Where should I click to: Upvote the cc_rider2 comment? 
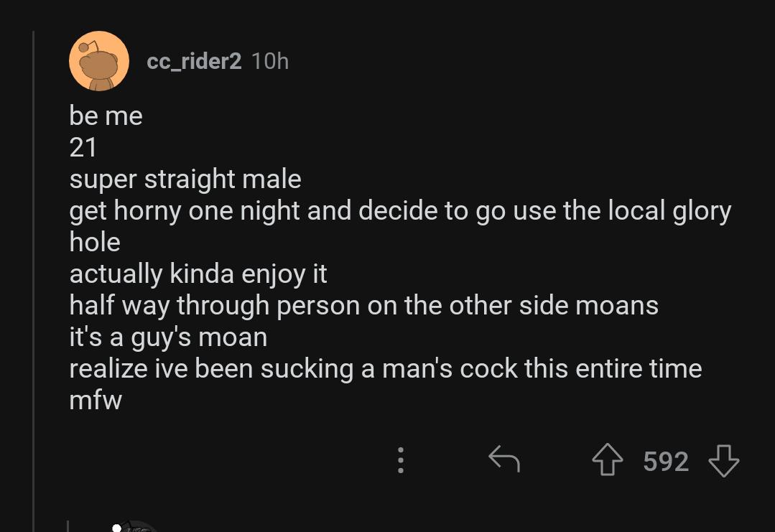pos(608,460)
